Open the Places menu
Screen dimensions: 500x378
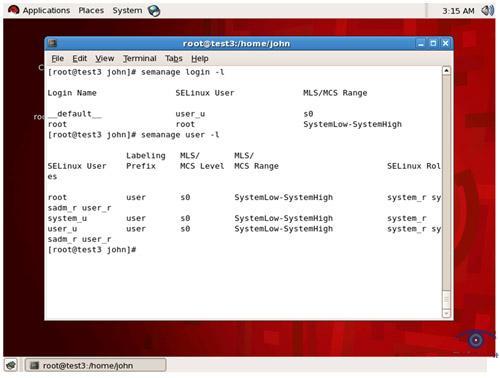pyautogui.click(x=91, y=10)
